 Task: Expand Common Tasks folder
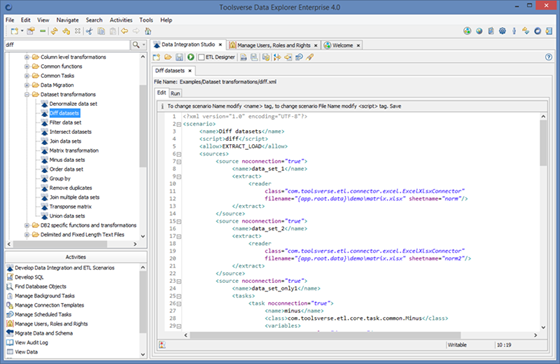27,76
